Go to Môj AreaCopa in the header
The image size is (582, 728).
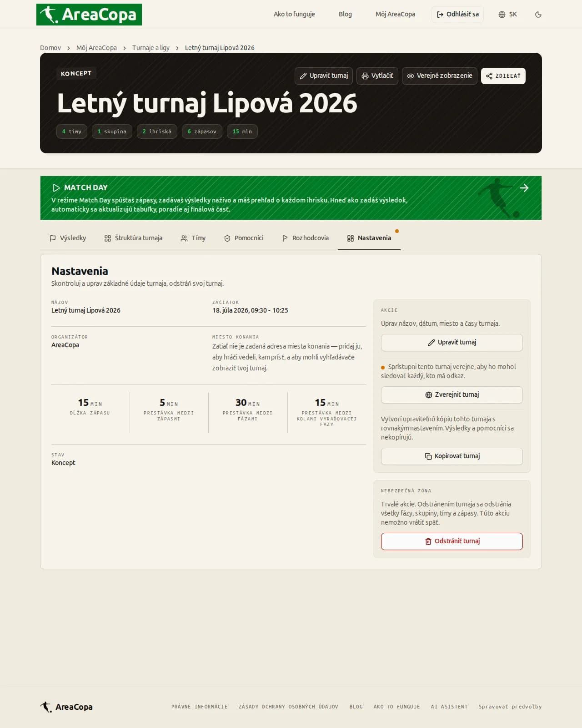coord(395,15)
